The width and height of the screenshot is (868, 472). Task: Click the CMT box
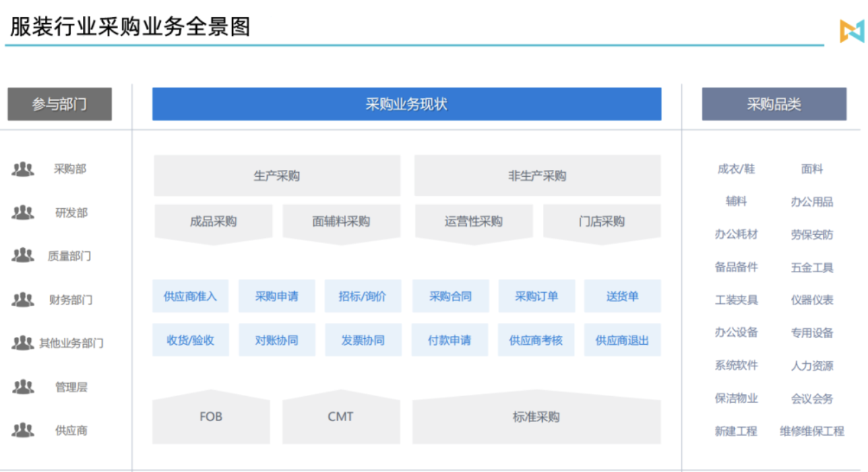(341, 417)
